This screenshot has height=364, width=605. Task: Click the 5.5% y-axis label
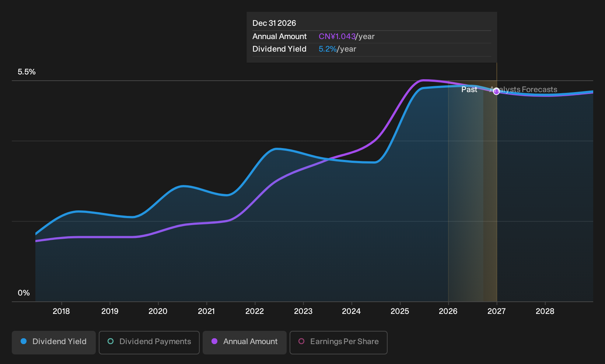point(27,72)
